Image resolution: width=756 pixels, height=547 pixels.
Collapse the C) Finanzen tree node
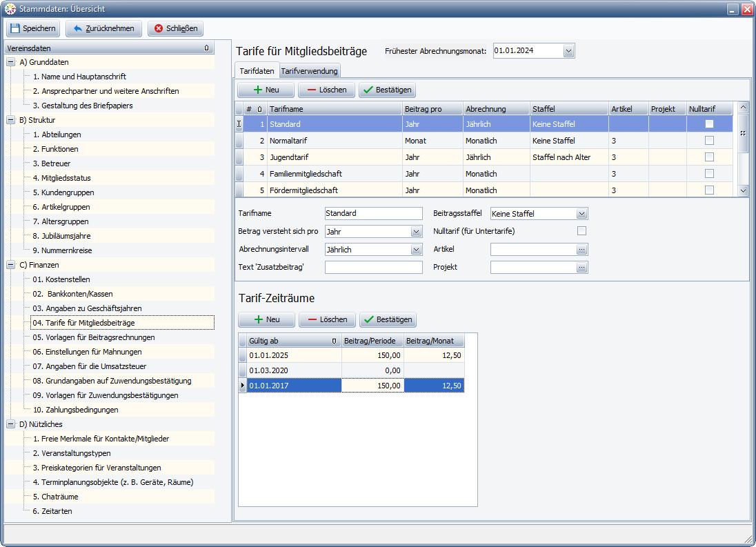click(10, 265)
